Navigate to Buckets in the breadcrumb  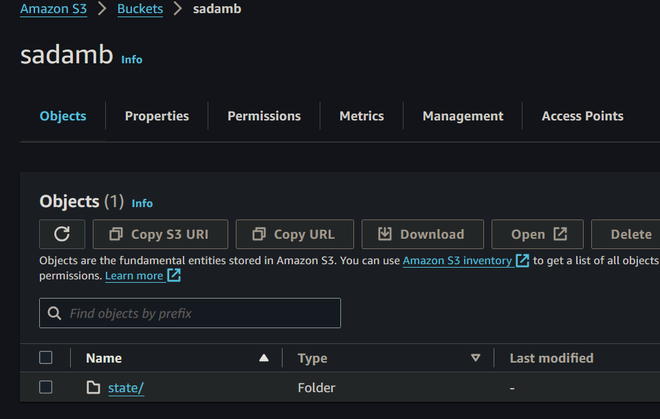tap(141, 9)
